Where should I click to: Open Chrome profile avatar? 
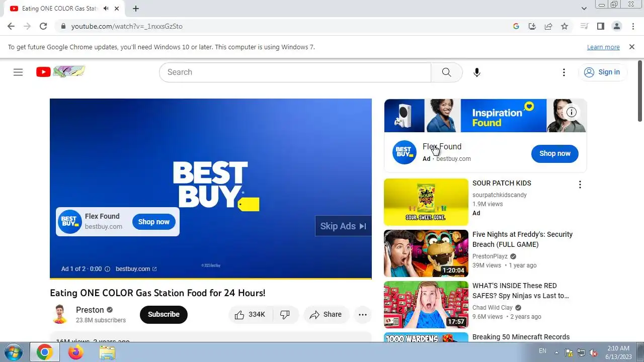[x=616, y=26]
